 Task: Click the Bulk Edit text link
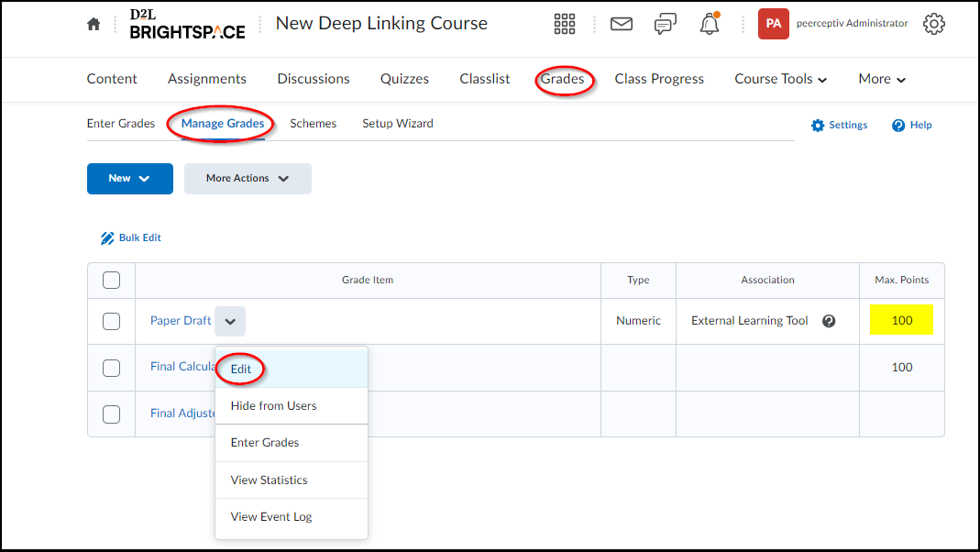coord(140,237)
